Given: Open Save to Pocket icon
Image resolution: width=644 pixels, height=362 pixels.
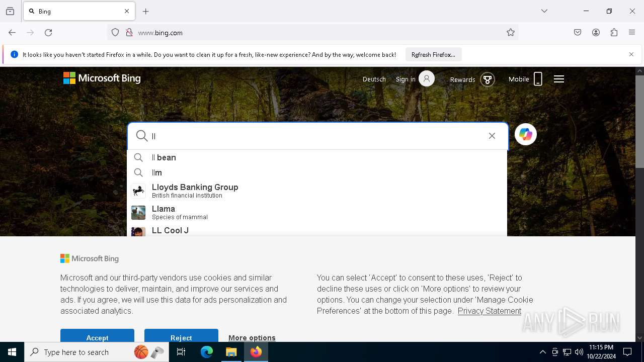Looking at the screenshot, I should [578, 33].
